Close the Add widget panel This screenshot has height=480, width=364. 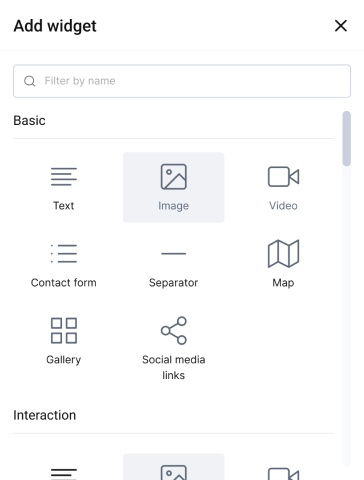(x=341, y=26)
